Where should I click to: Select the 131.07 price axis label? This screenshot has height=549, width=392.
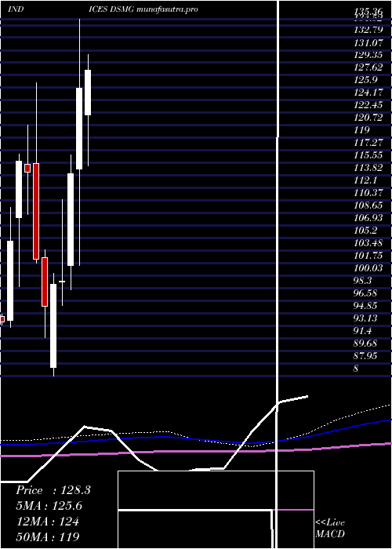[x=368, y=42]
